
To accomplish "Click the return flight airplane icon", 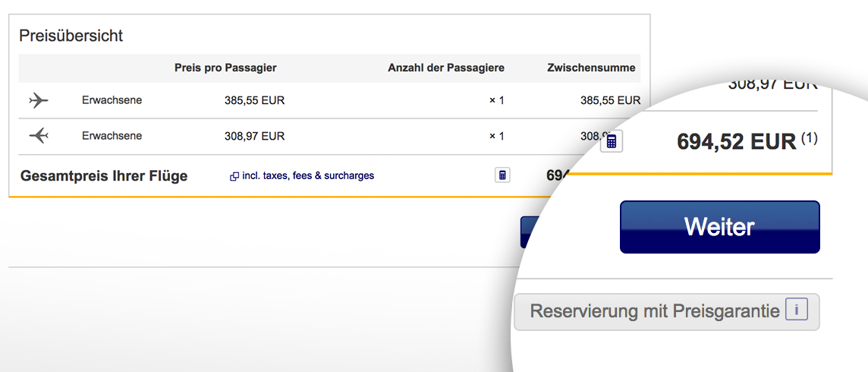I will (38, 137).
